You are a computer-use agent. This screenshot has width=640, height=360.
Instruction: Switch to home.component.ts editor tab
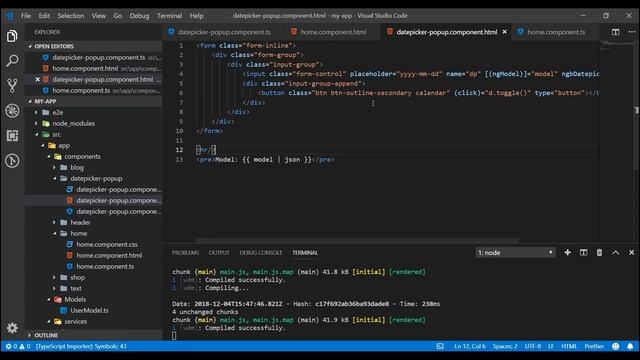(x=556, y=32)
